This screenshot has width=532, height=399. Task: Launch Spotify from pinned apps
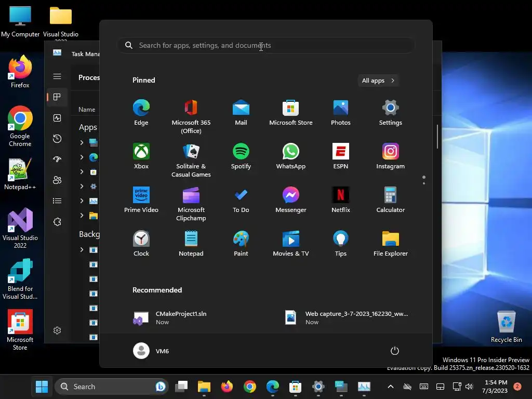241,156
